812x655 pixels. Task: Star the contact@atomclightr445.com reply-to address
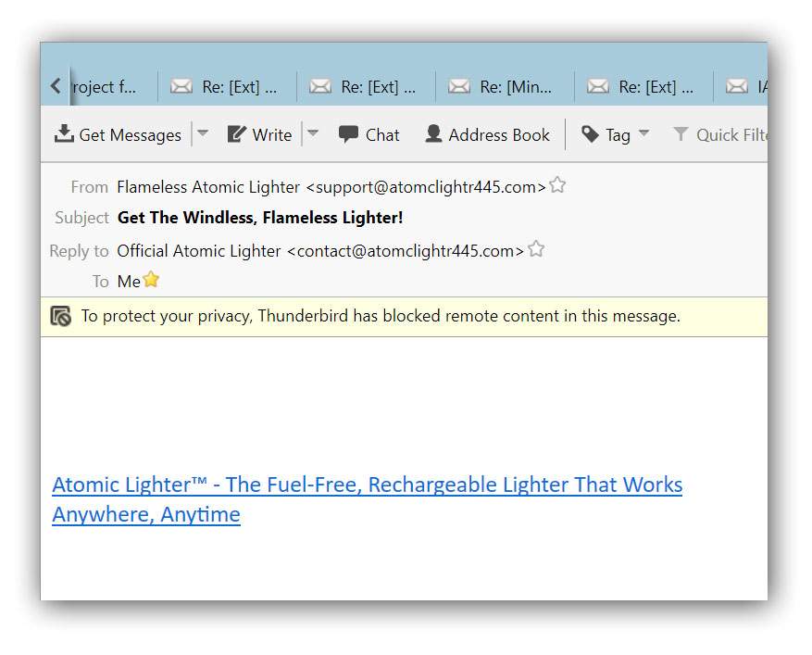(536, 249)
